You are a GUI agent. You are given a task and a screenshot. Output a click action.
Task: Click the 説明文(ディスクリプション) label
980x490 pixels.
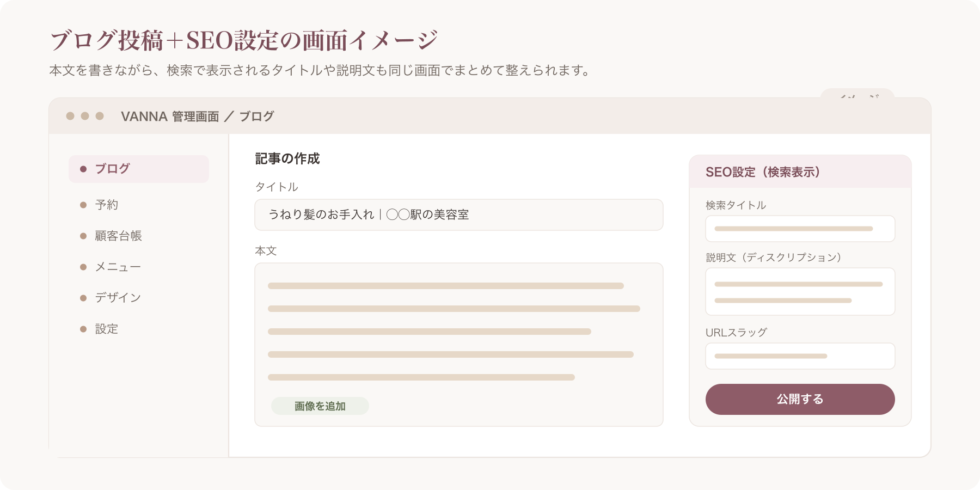pyautogui.click(x=774, y=258)
